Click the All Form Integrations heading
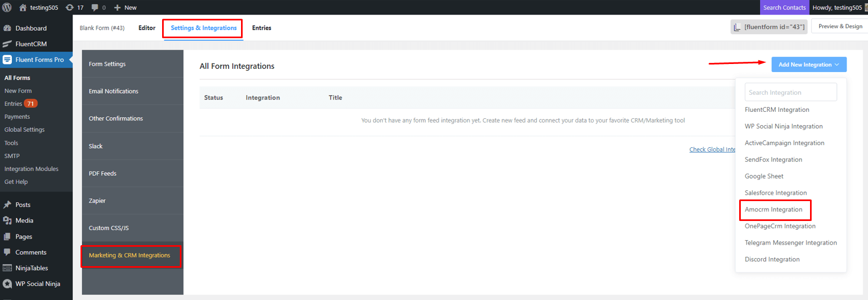The width and height of the screenshot is (868, 300). pyautogui.click(x=237, y=66)
